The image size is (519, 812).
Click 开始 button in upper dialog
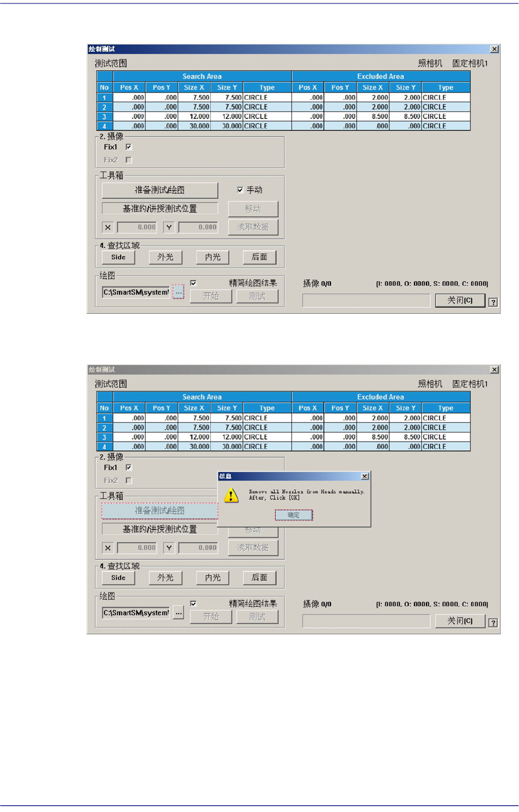pyautogui.click(x=211, y=296)
